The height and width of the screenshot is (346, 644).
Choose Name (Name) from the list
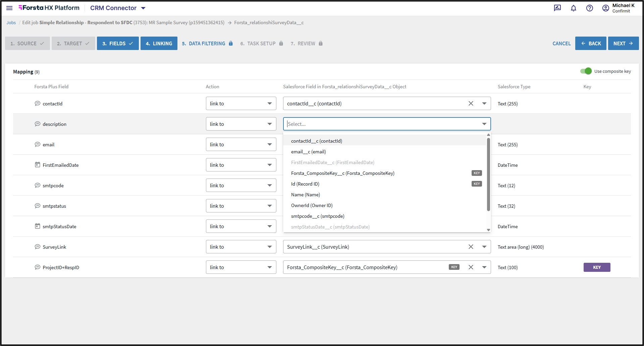pyautogui.click(x=385, y=195)
